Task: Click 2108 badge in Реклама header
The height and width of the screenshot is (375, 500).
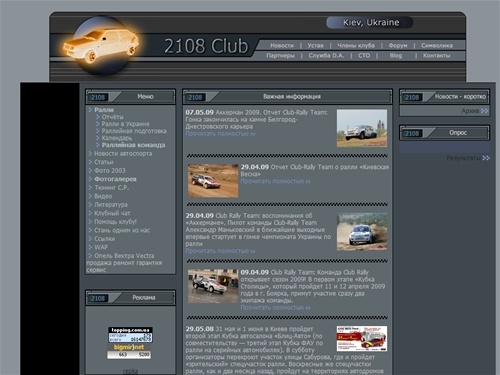Action: 98,298
